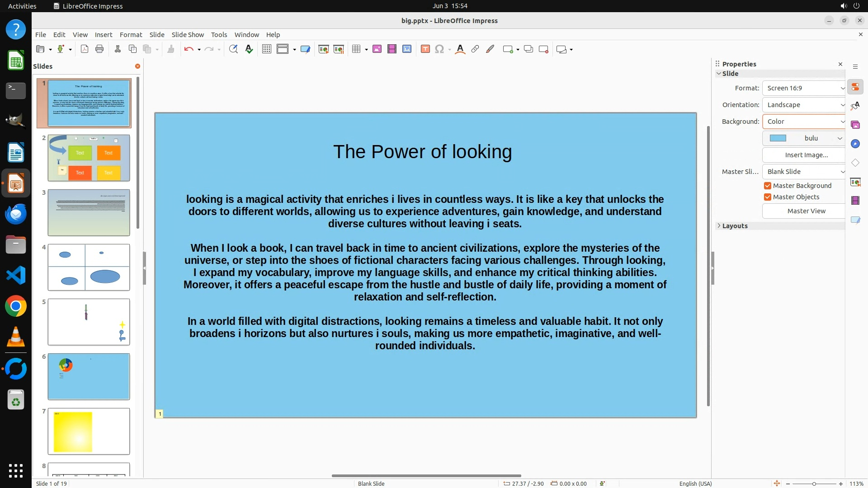This screenshot has width=868, height=488.
Task: Click the Master View button
Action: point(806,211)
